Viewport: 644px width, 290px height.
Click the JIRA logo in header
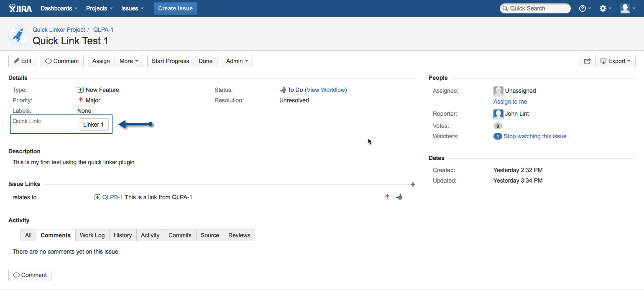tap(20, 8)
